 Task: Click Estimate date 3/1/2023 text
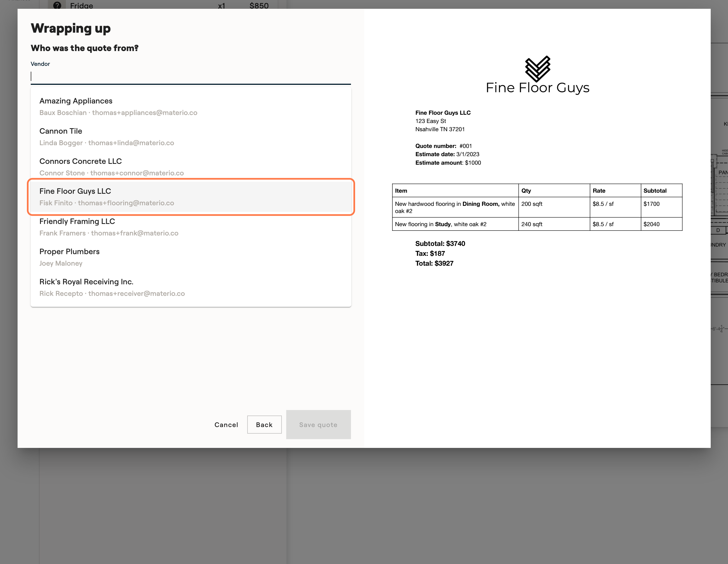[447, 154]
